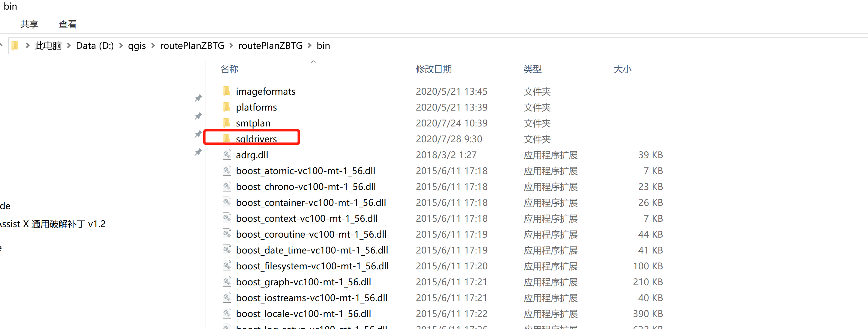
Task: Select the boost_graph-vc100-mt-1_56.dll file icon
Action: click(227, 282)
